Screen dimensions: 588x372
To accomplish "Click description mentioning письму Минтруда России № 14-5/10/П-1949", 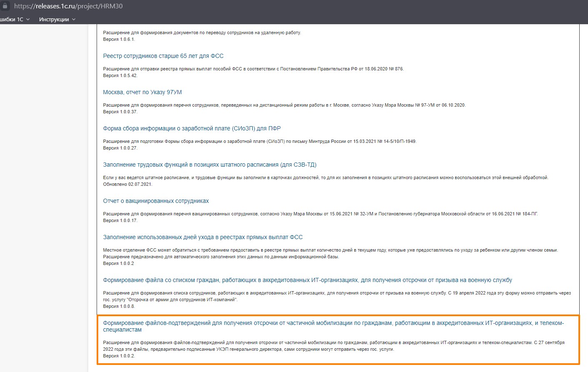I will pyautogui.click(x=260, y=141).
